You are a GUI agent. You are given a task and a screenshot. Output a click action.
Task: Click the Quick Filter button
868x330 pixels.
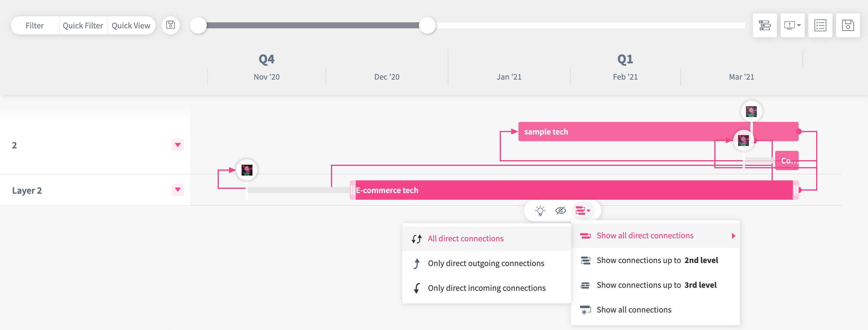click(83, 26)
